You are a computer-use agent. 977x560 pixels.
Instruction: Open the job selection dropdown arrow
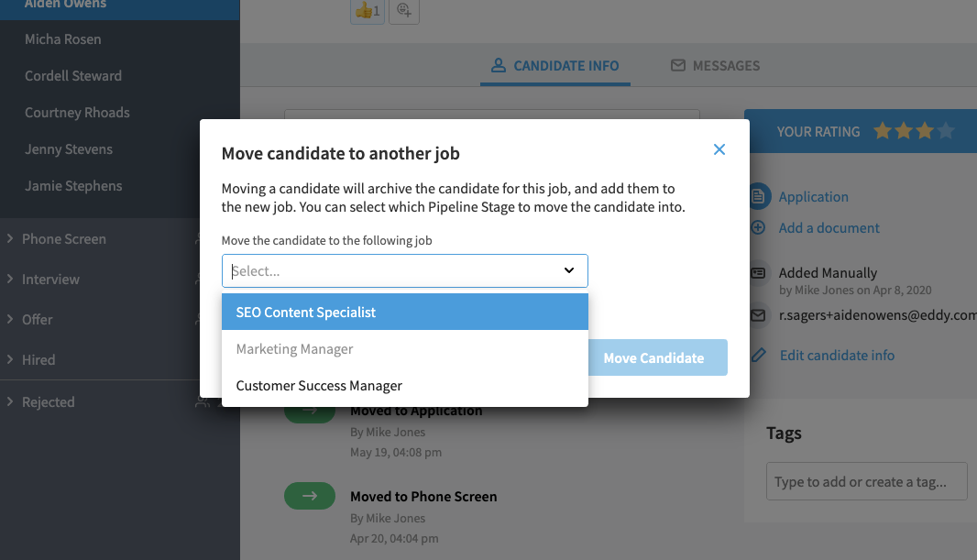pos(569,270)
